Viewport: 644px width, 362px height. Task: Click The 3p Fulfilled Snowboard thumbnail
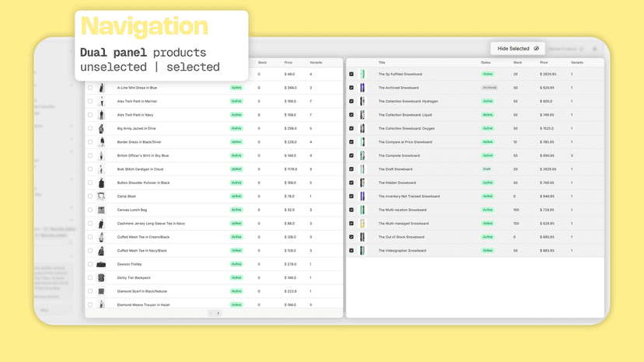click(x=362, y=75)
